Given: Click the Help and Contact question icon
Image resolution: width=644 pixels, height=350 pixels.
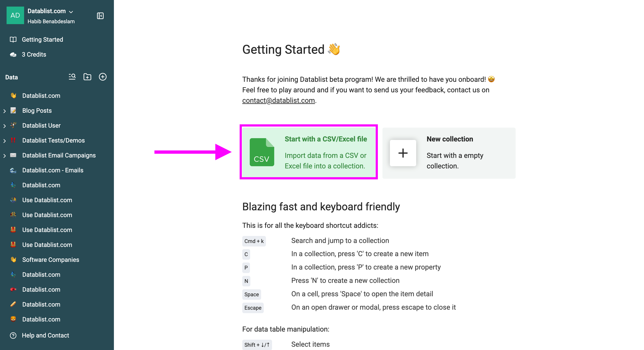Looking at the screenshot, I should 13,336.
